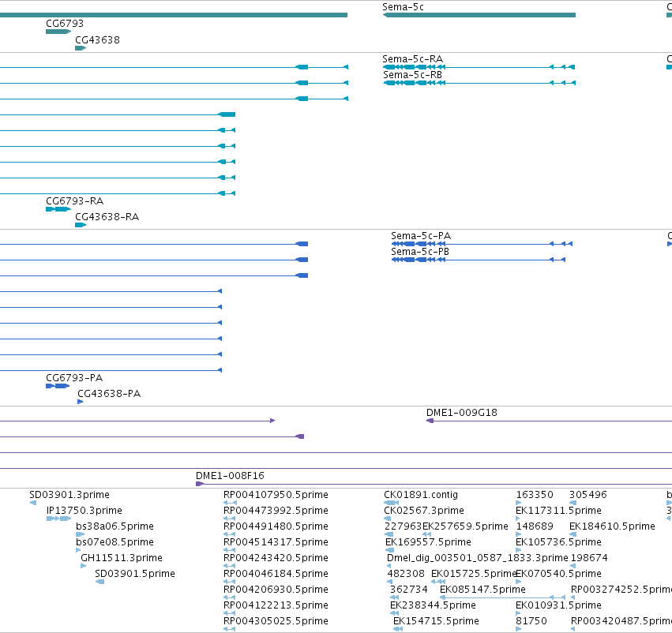Select the Sema-5c-PB CDS label

click(x=419, y=252)
